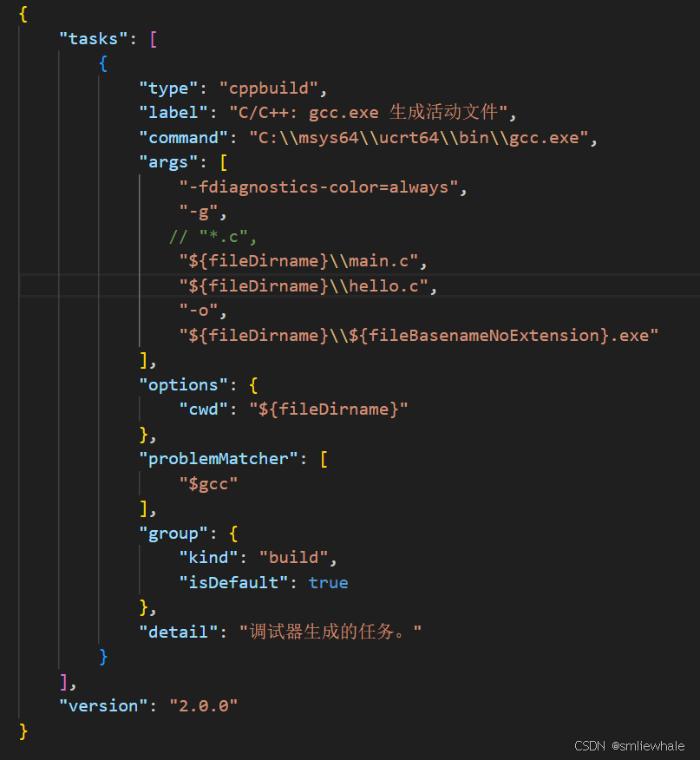Click the "cwd" key
The height and width of the screenshot is (760, 700).
point(203,409)
